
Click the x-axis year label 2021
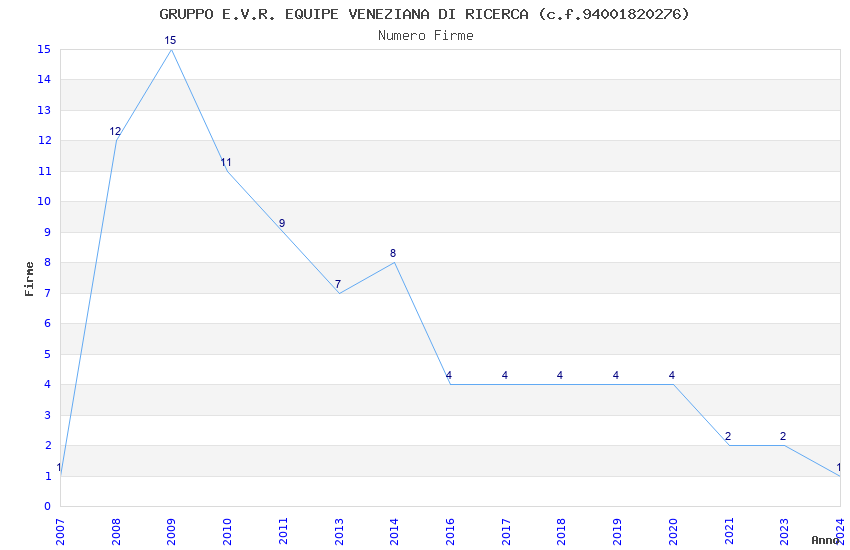[x=729, y=532]
